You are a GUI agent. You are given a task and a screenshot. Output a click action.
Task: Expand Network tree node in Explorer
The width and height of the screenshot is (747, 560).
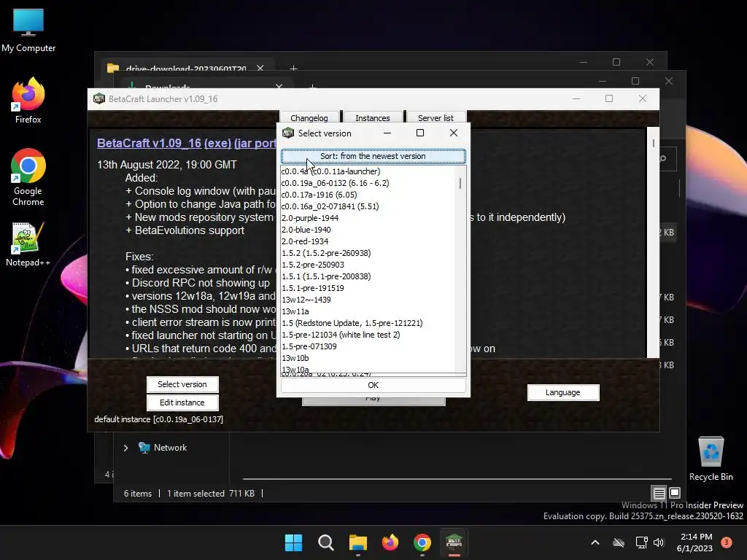(x=125, y=448)
